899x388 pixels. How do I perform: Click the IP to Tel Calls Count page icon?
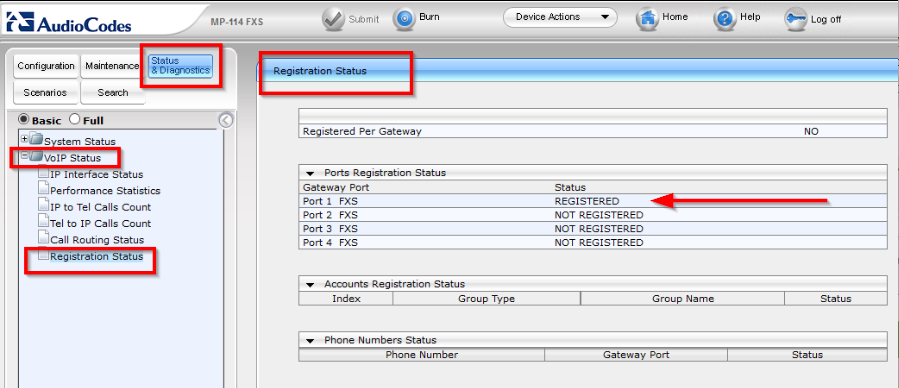click(x=44, y=205)
